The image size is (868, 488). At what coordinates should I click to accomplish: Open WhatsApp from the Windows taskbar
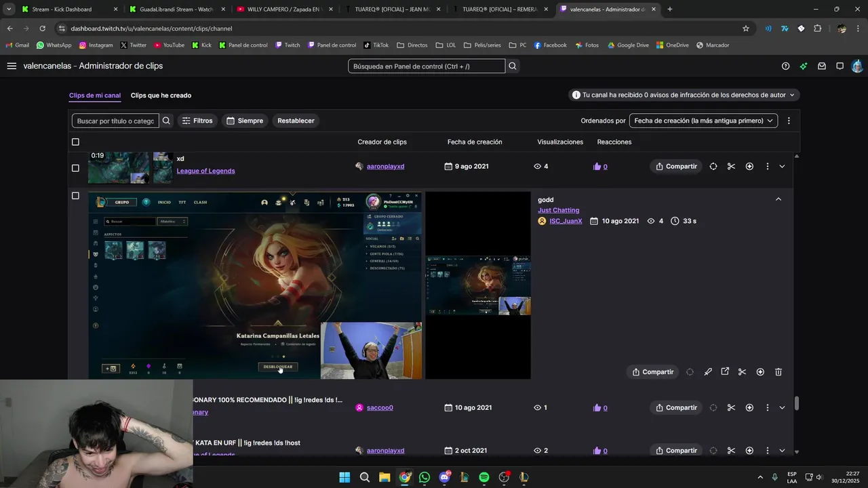click(x=425, y=477)
